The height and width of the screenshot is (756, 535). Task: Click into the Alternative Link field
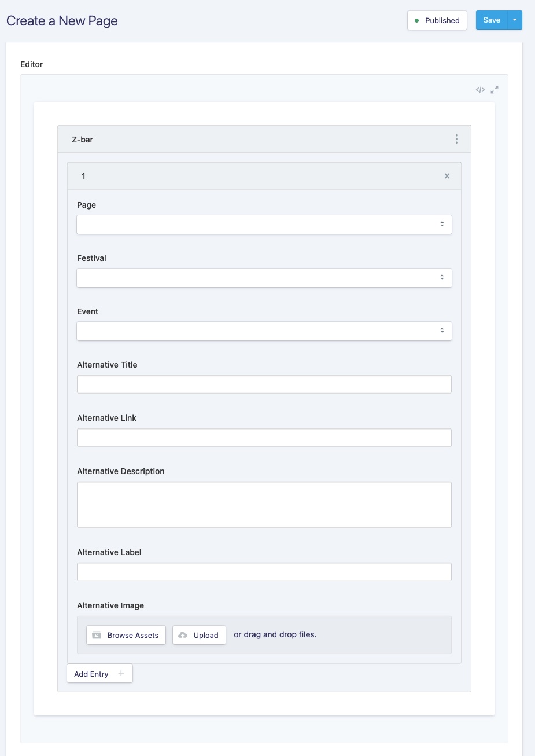click(264, 438)
